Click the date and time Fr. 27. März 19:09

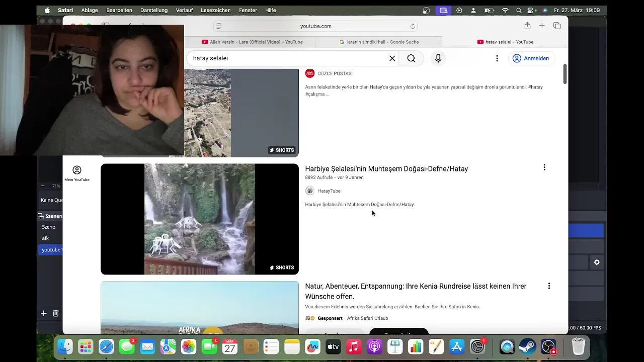[x=577, y=10]
